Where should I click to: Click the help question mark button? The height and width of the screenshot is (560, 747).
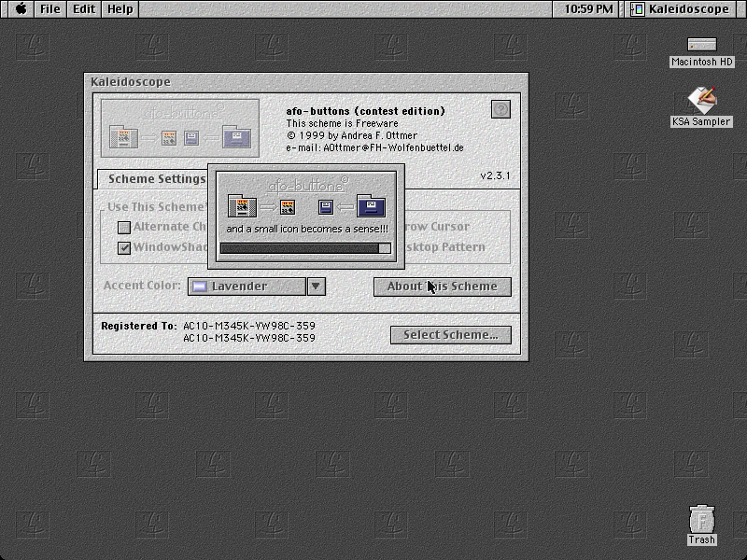coord(500,109)
